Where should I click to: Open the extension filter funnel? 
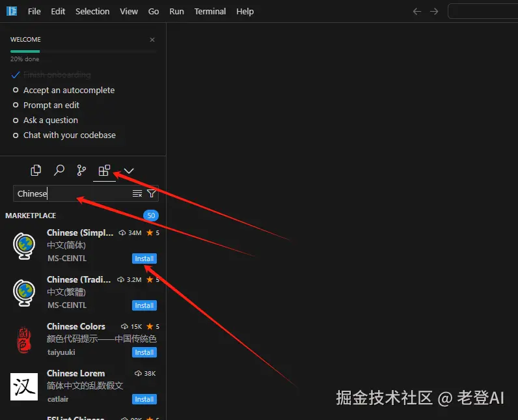[152, 193]
